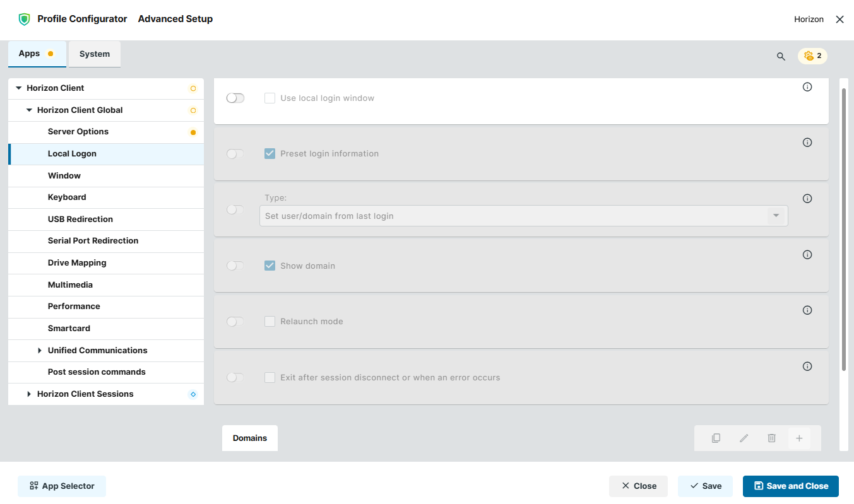Click the pencil edit icon in Domains toolbar
This screenshot has width=854, height=504.
pos(744,438)
